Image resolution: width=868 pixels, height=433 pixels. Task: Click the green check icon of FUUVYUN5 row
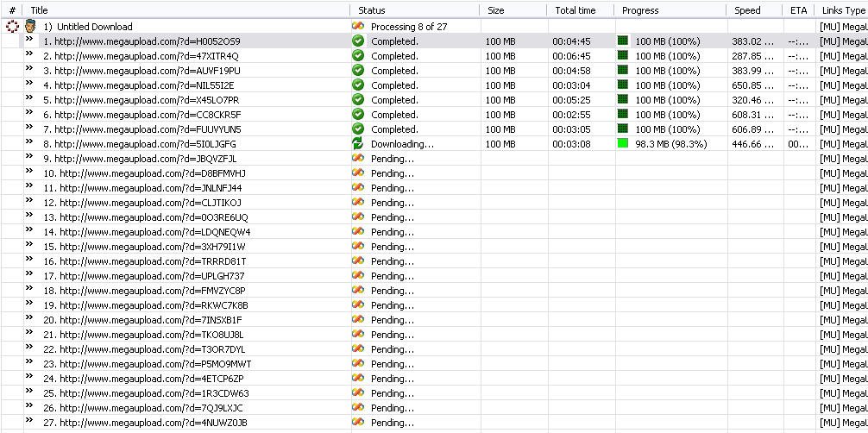pyautogui.click(x=358, y=129)
